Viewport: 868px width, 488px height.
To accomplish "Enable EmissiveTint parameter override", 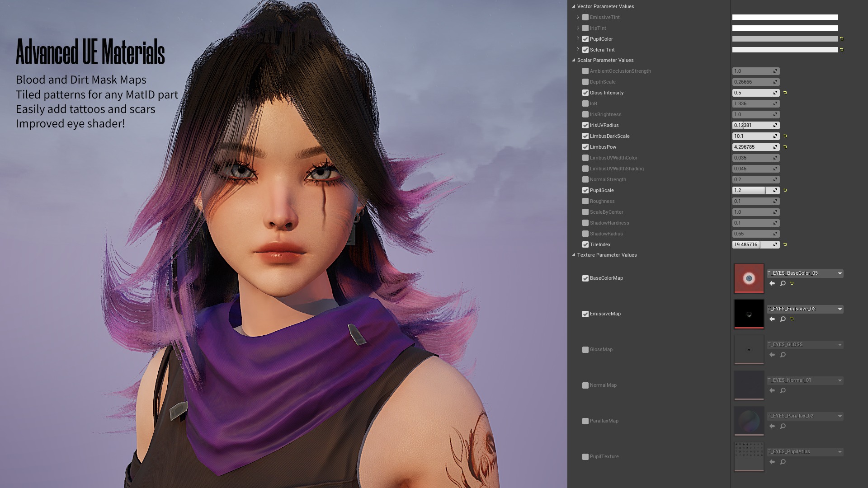I will click(585, 17).
